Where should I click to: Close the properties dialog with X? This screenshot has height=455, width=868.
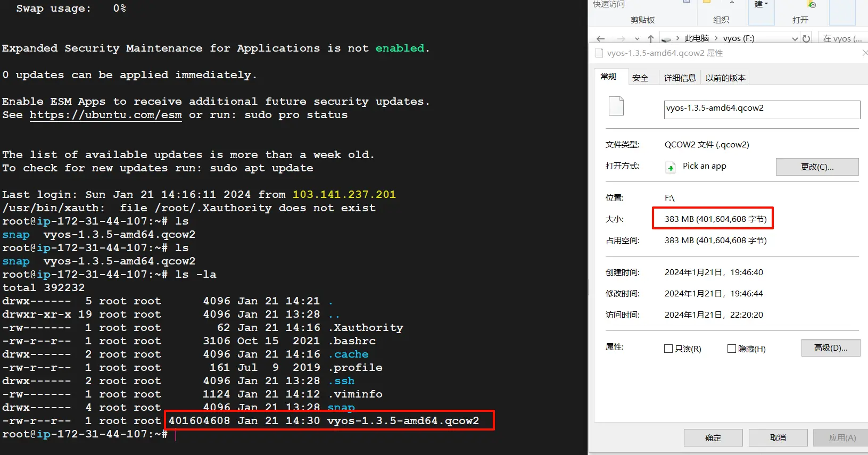click(865, 53)
